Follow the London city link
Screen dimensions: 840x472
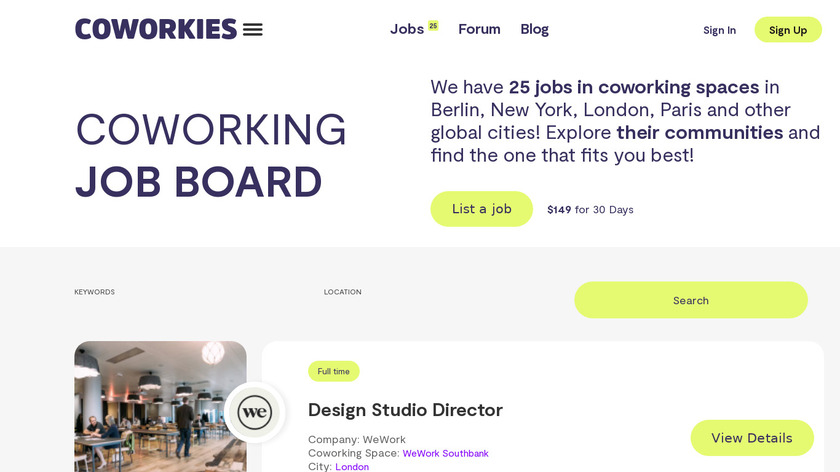352,466
